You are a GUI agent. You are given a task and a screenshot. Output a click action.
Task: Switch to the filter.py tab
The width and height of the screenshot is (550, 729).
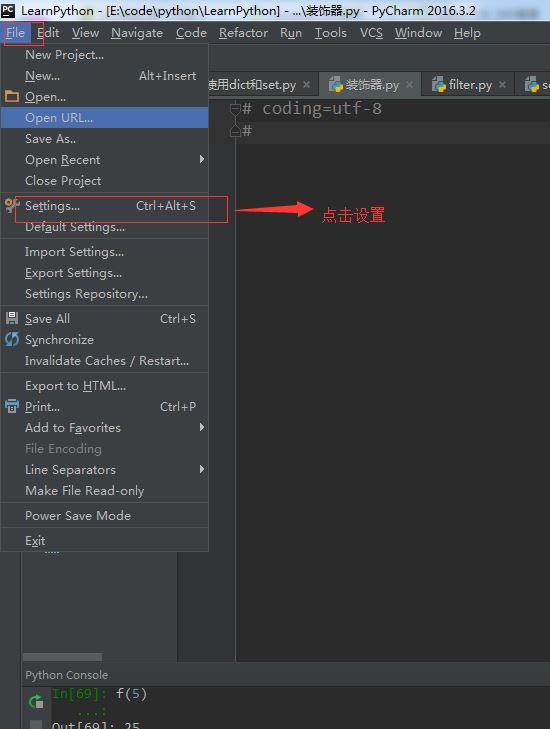coord(468,85)
